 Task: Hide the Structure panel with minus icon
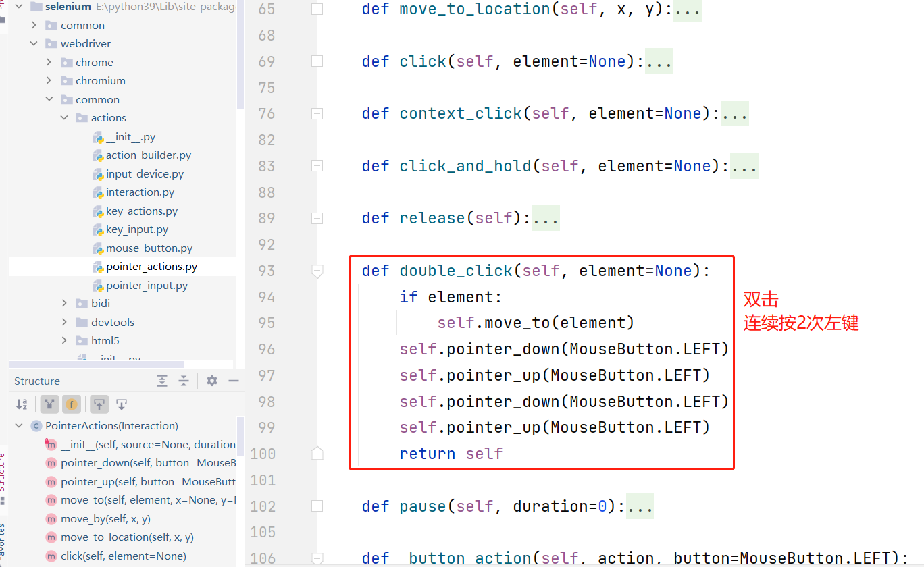(234, 381)
